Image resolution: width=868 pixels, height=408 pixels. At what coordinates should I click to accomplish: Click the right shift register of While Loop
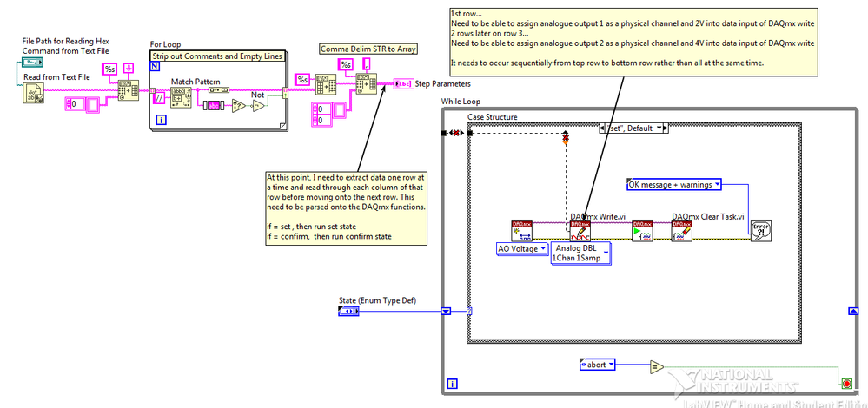[x=853, y=312]
